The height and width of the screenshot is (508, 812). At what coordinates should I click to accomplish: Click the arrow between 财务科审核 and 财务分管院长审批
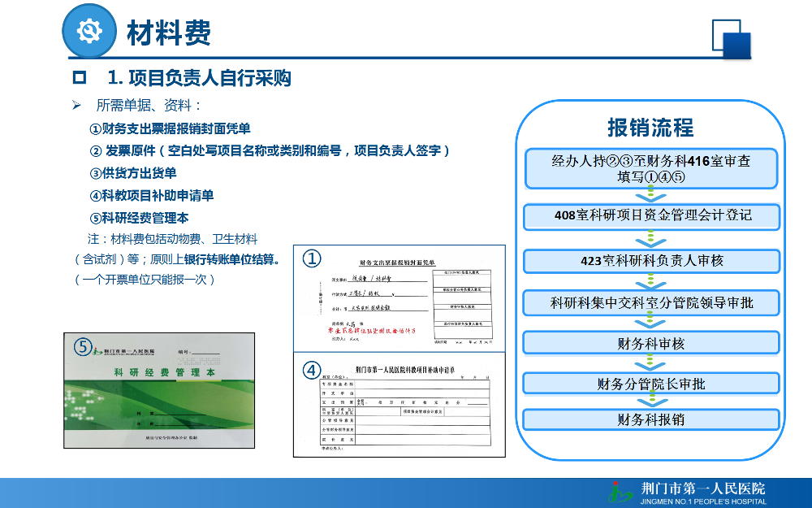coord(651,363)
